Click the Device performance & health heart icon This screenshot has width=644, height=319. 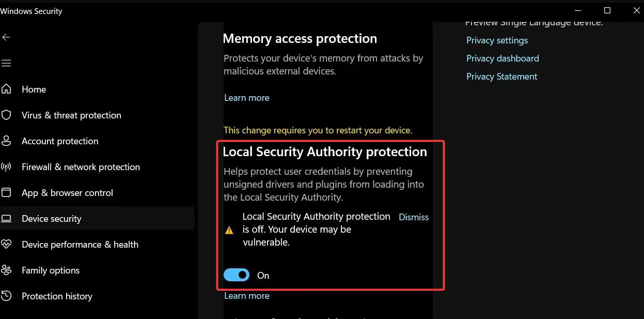(x=6, y=244)
